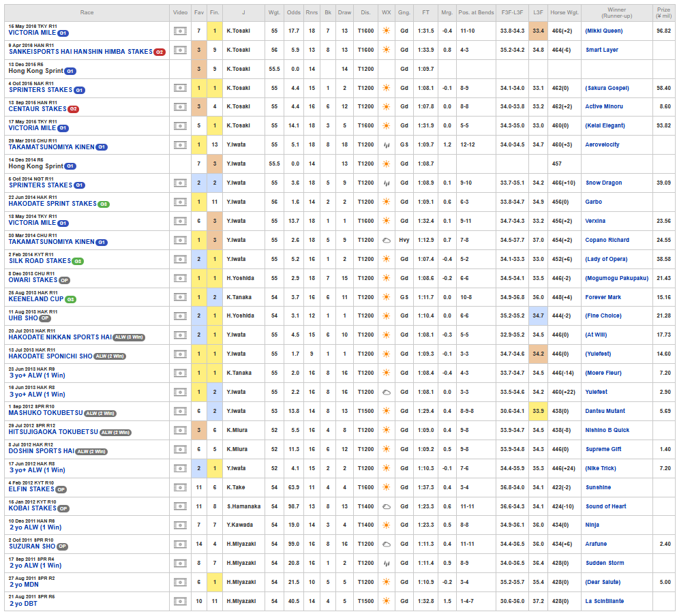Click the G2 badge beside Centaur Stakes

[x=74, y=109]
